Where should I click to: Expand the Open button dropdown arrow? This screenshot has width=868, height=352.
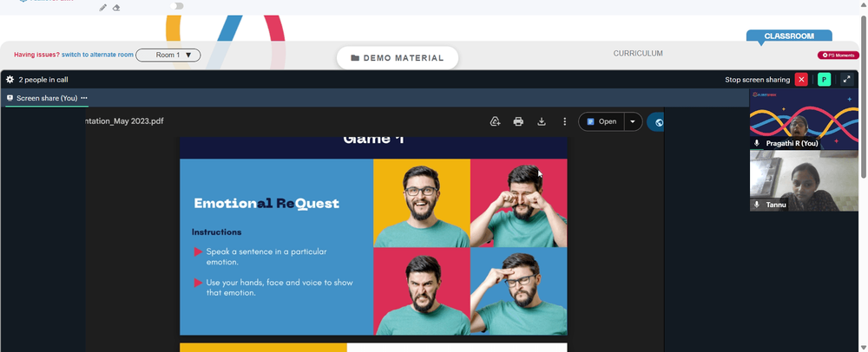coord(633,121)
